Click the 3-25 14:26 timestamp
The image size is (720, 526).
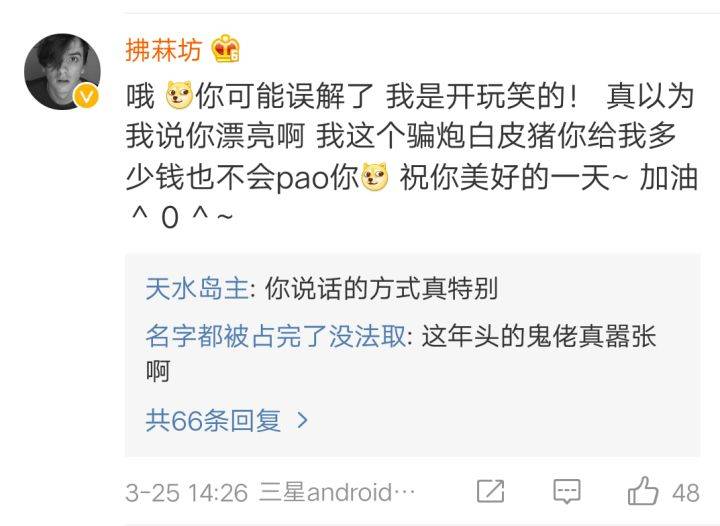[186, 493]
